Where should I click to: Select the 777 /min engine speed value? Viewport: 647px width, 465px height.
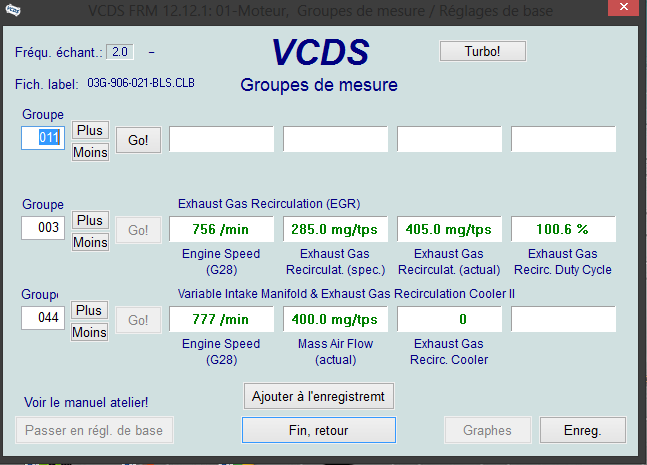[x=222, y=319]
